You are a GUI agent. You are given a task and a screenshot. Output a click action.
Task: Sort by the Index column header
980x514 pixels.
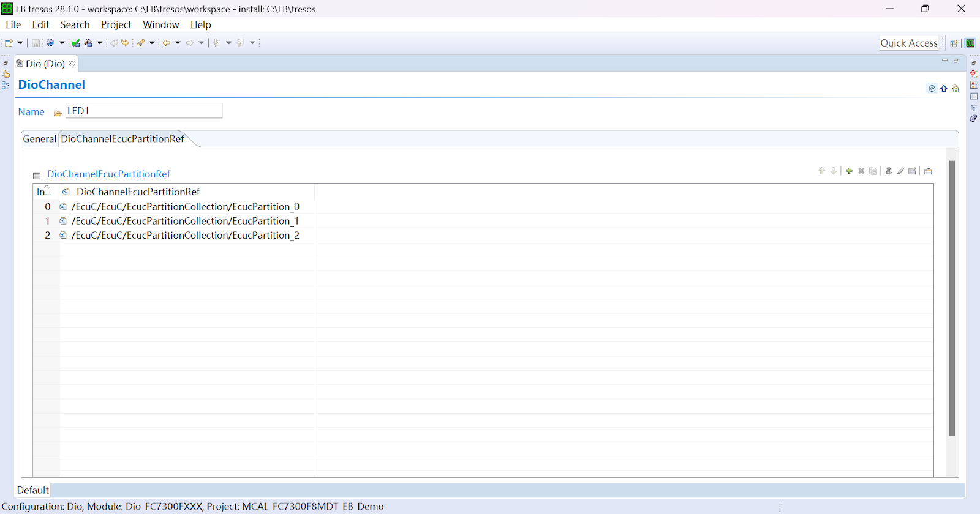point(46,192)
